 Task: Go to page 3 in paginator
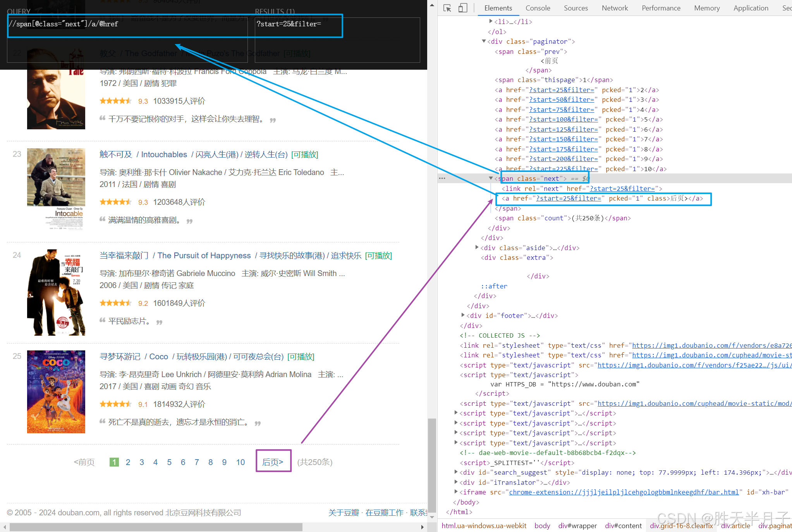pyautogui.click(x=142, y=462)
